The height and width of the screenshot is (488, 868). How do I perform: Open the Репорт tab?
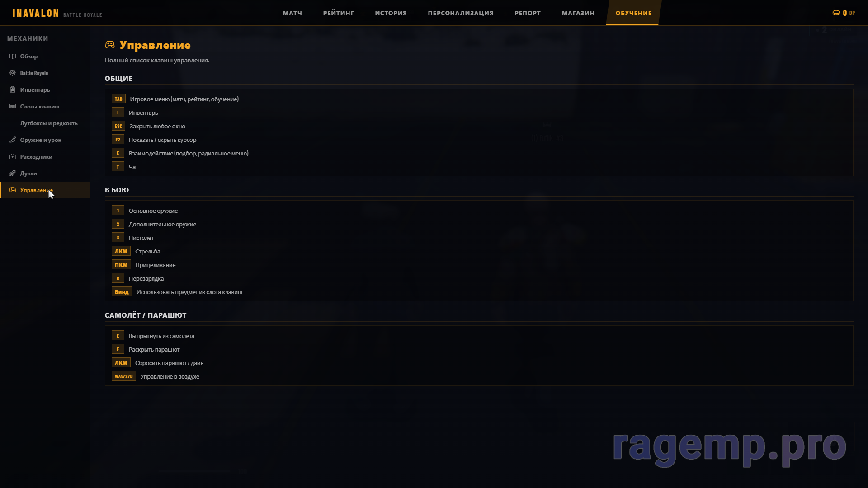[527, 13]
